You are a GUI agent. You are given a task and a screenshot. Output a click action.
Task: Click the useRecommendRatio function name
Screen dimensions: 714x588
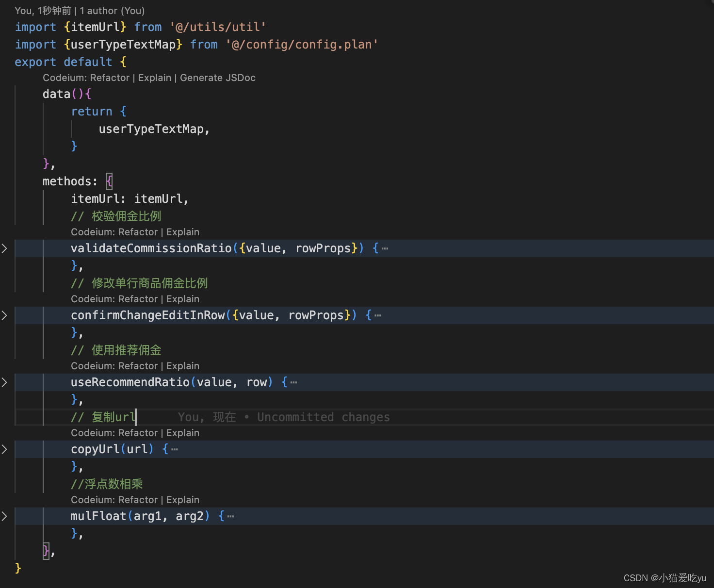pos(130,382)
